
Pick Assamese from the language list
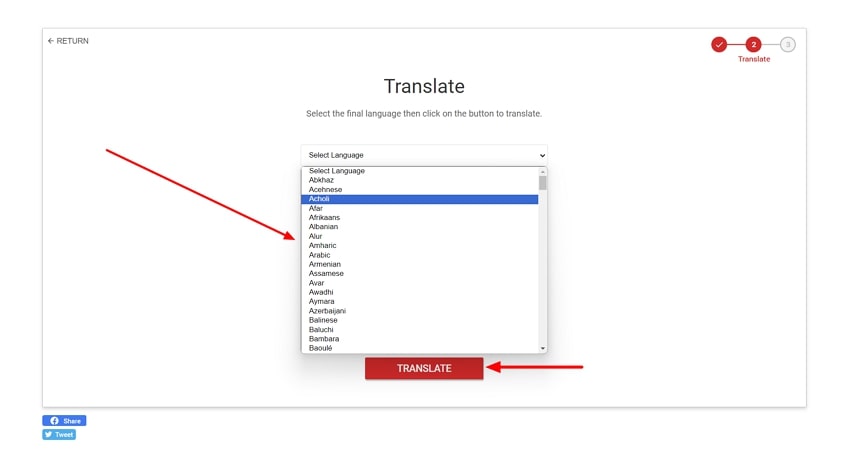tap(420, 273)
